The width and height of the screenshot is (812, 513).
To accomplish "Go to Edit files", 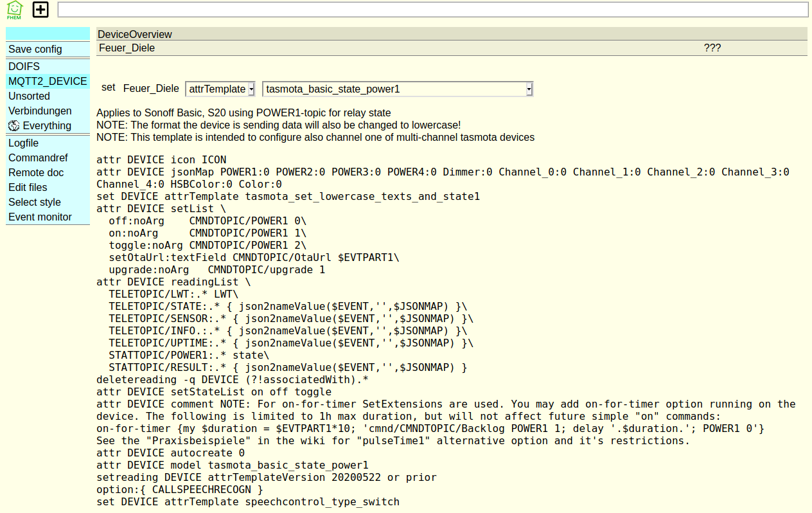I will 28,187.
